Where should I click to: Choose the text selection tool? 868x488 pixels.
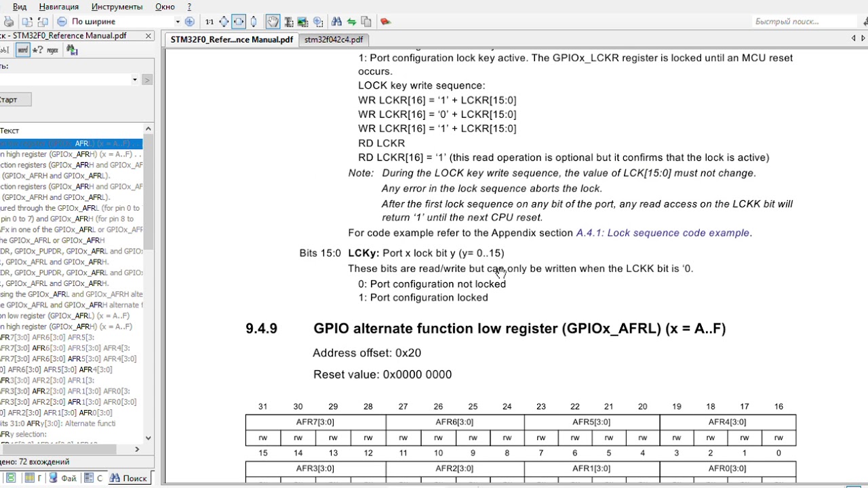point(288,22)
